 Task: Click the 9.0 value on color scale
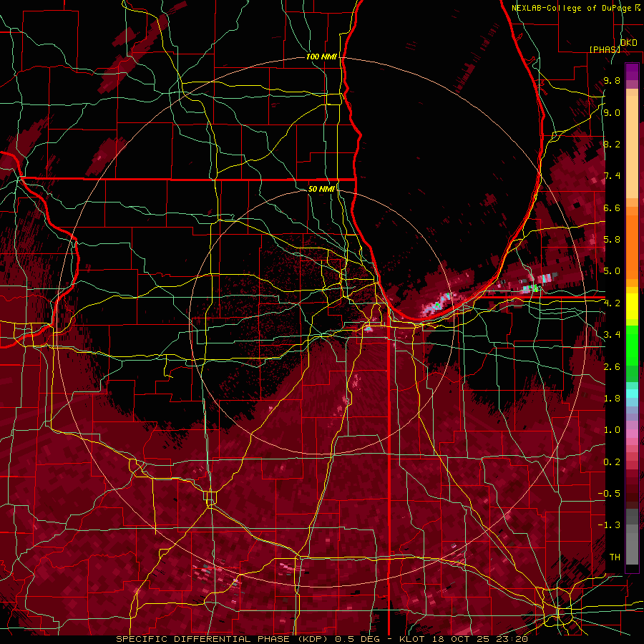(612, 112)
